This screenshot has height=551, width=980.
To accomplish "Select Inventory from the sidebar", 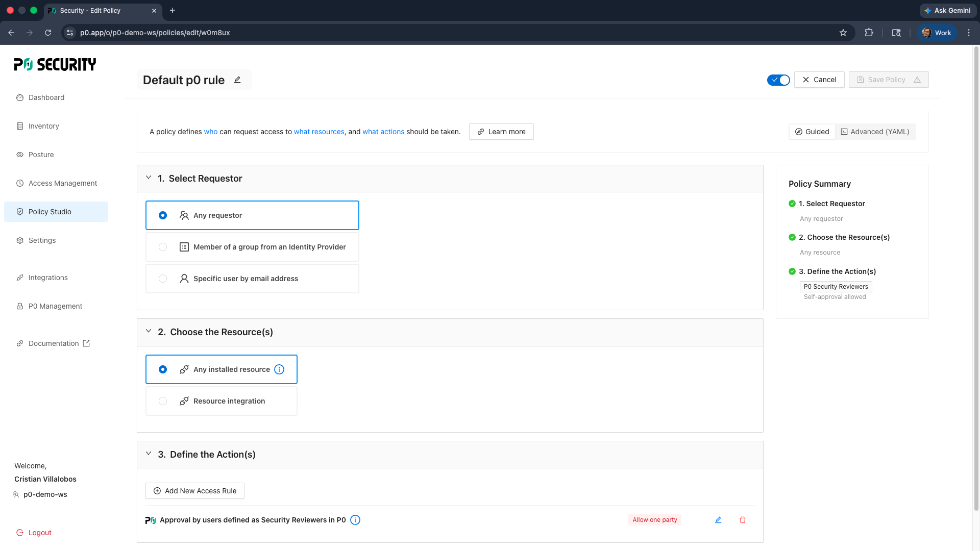I will pos(44,126).
